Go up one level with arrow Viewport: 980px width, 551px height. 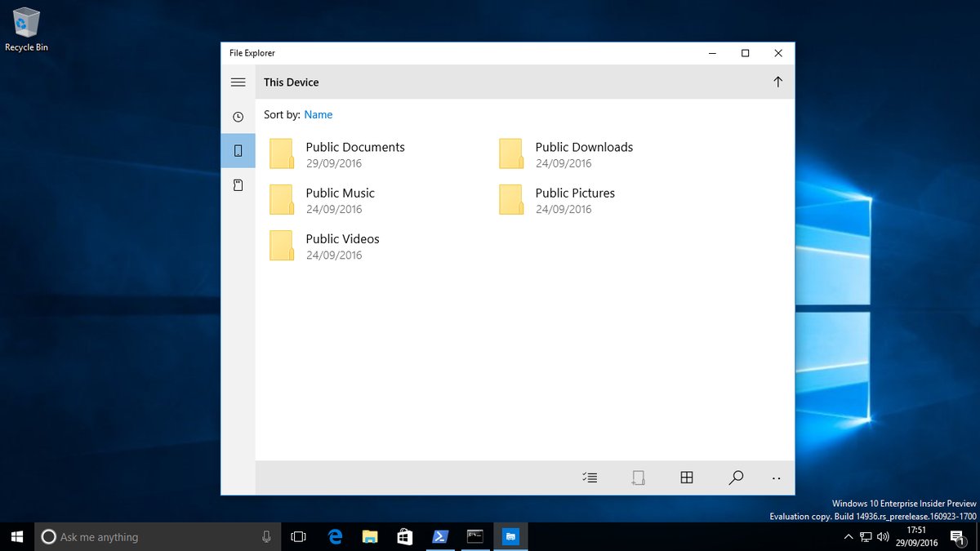pos(777,82)
